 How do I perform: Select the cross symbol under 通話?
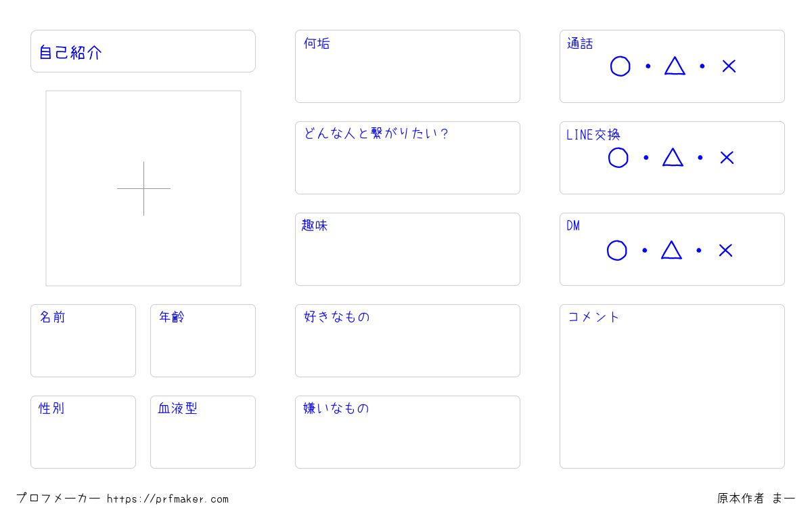coord(729,66)
